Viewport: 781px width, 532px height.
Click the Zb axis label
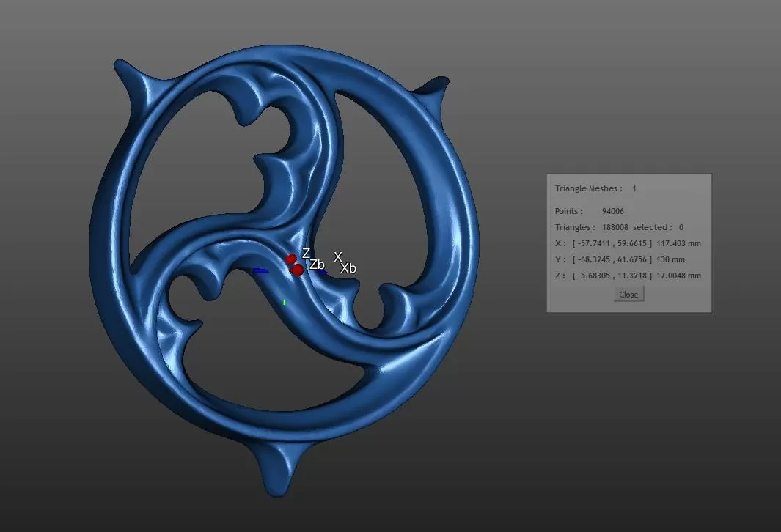[x=317, y=265]
